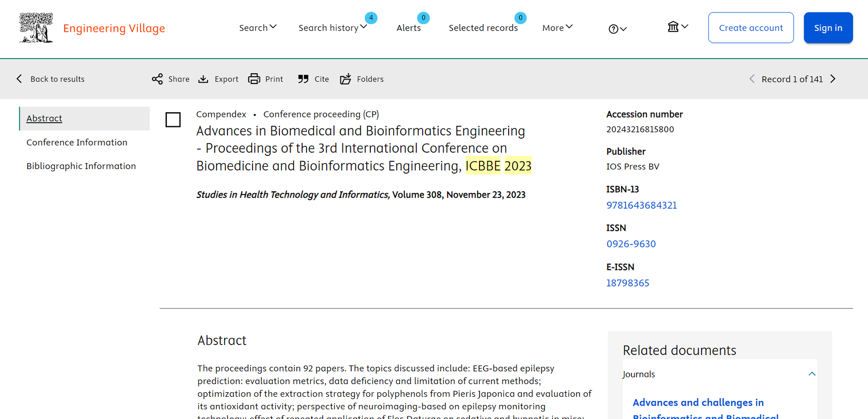The height and width of the screenshot is (419, 868).
Task: Click the Print icon
Action: 254,79
